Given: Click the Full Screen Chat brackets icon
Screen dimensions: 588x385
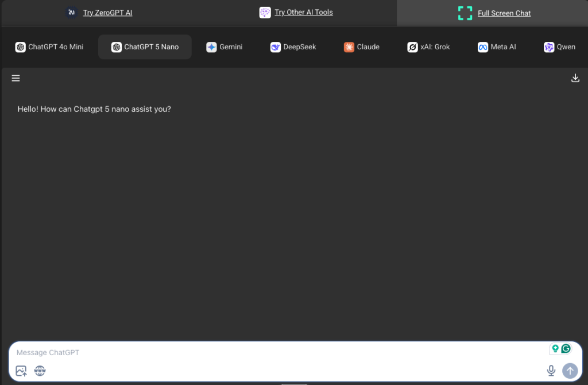Looking at the screenshot, I should (x=465, y=13).
